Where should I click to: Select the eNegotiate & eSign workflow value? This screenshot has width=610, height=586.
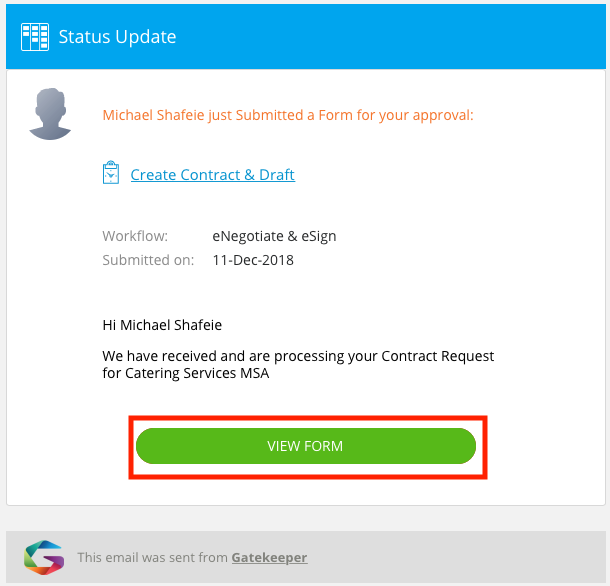pos(274,236)
